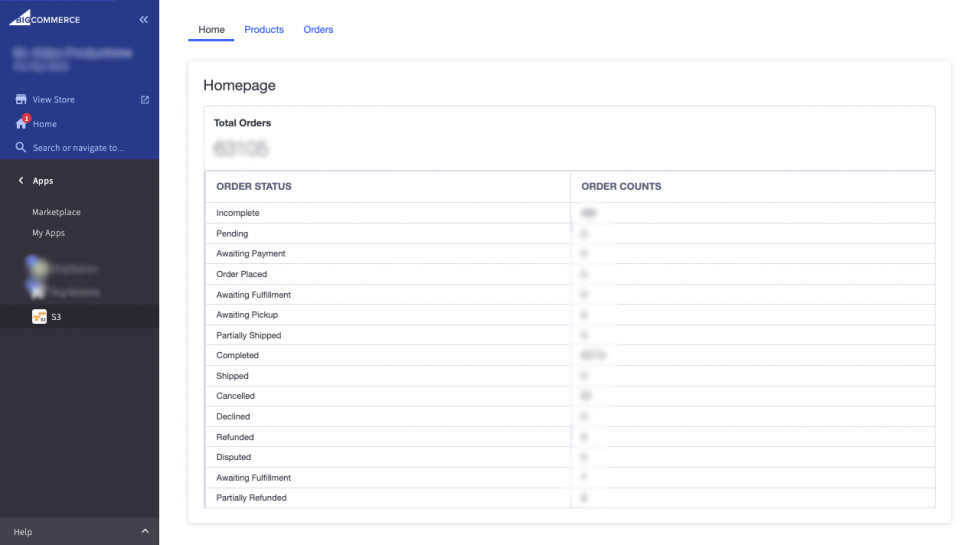Go back using Apps chevron arrow
The image size is (980, 545).
coord(21,181)
